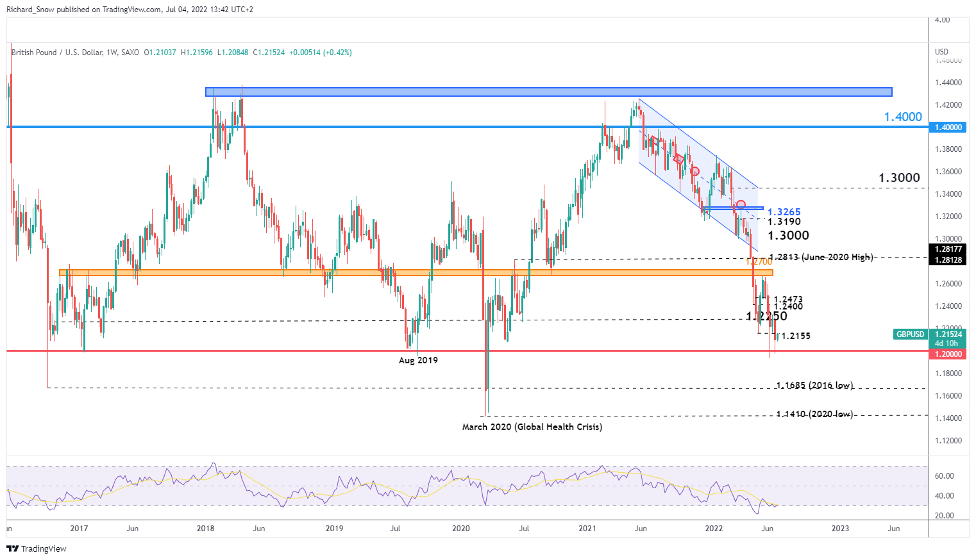
Task: Click the 1.26000 price axis tick
Action: (x=948, y=284)
